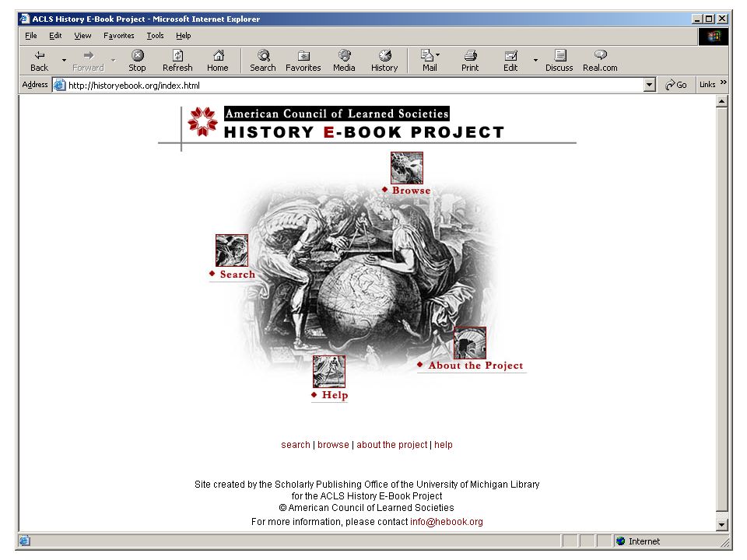Open the Tools menu
Screen dimensions: 747x560
(x=155, y=36)
